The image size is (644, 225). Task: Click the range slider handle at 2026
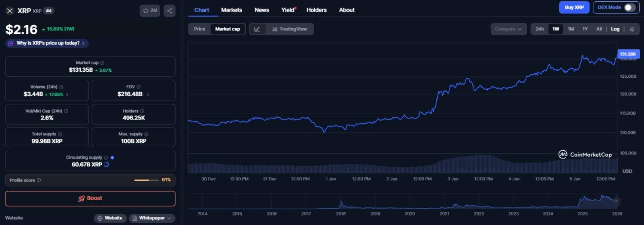617,201
